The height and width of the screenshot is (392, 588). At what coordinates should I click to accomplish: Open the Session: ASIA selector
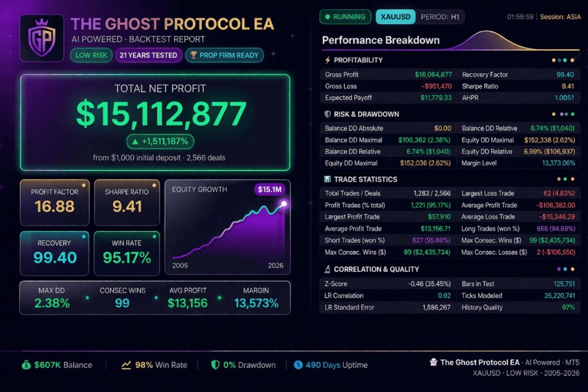(561, 17)
